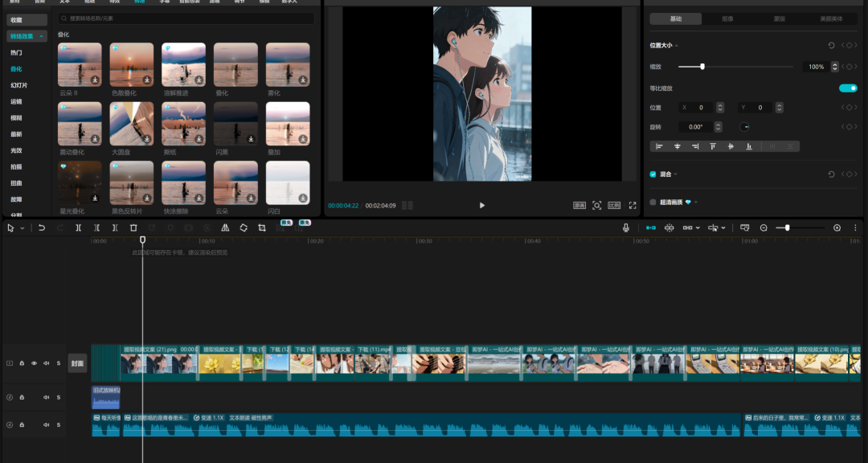
Task: Reset the 混合 blend section
Action: (x=832, y=174)
